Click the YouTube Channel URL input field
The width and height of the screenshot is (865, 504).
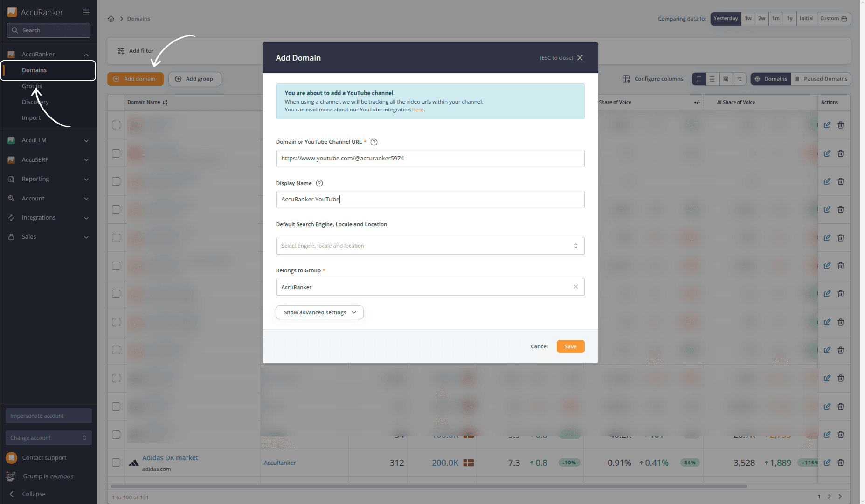pyautogui.click(x=430, y=159)
